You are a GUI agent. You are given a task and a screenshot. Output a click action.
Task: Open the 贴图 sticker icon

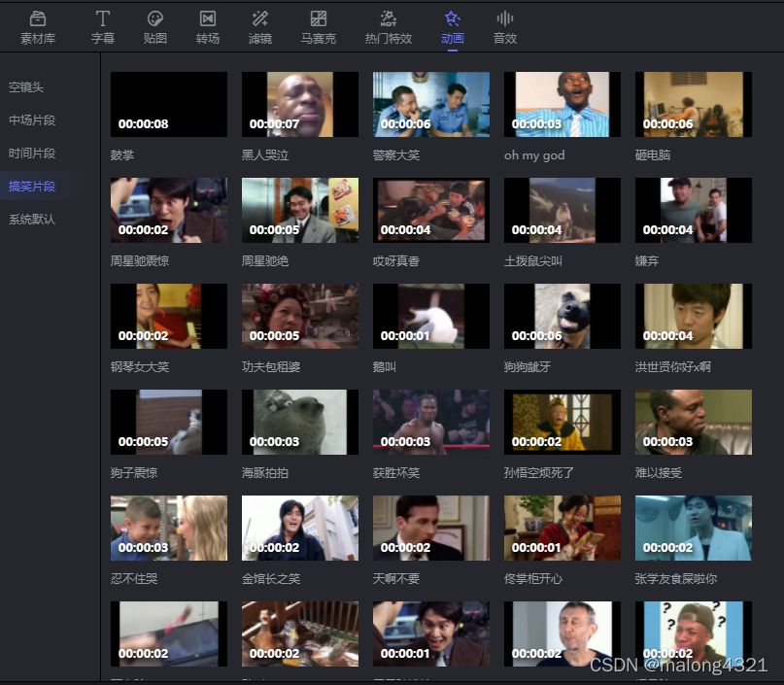155,19
